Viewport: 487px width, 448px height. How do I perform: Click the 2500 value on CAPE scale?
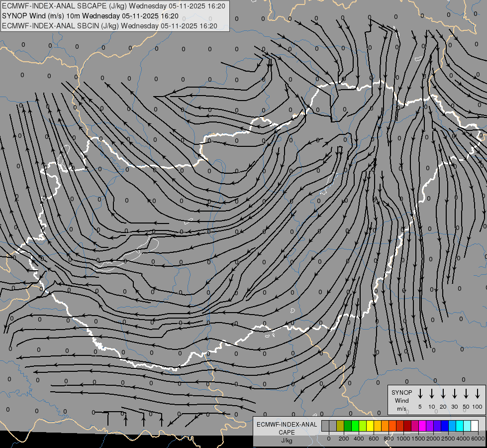[448, 439]
